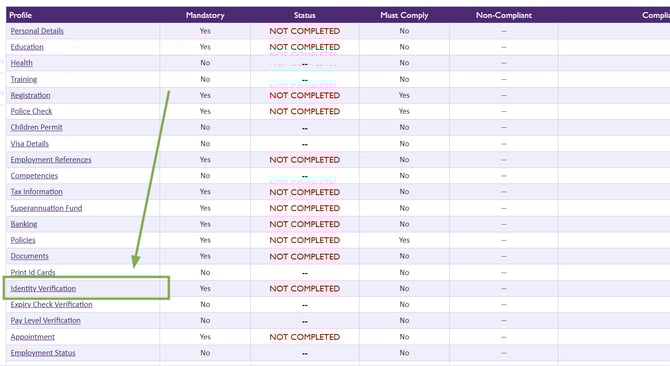This screenshot has width=670, height=366.
Task: Open the Banking link
Action: point(24,224)
